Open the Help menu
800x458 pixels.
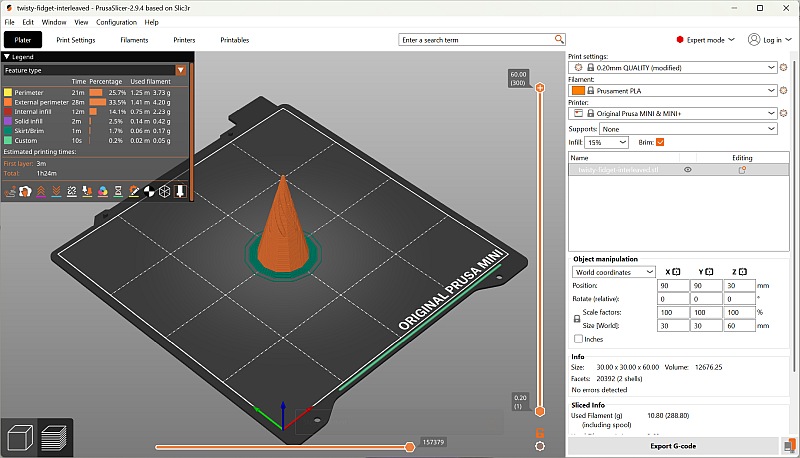click(x=152, y=22)
